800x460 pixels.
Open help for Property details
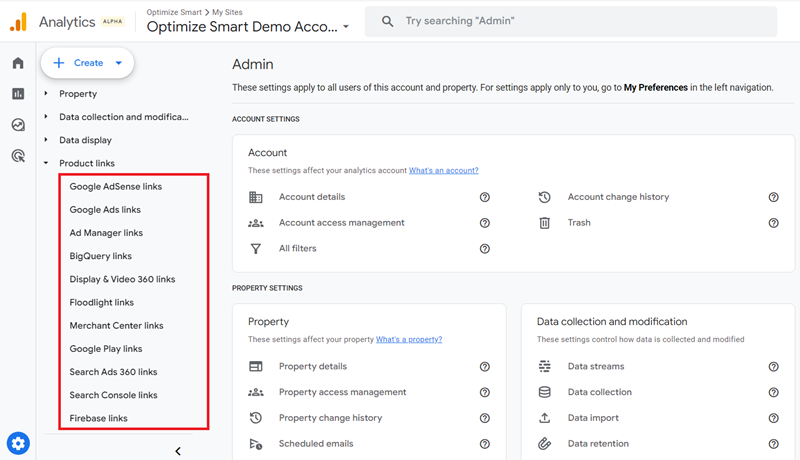(485, 366)
